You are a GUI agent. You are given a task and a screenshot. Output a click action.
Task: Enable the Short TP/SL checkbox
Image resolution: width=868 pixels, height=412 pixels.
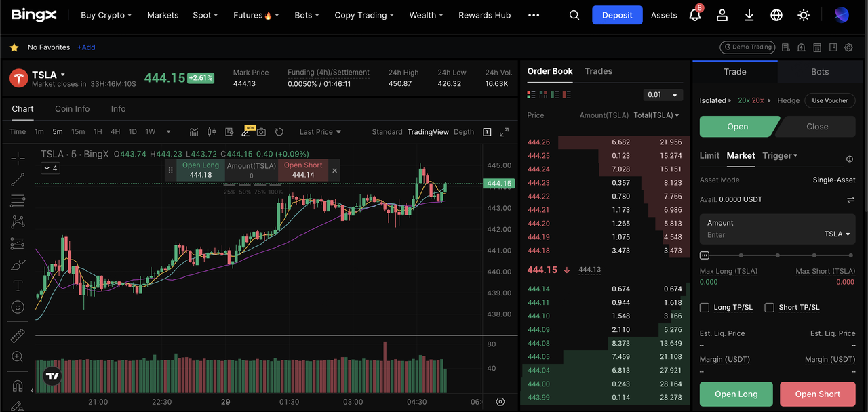(769, 308)
